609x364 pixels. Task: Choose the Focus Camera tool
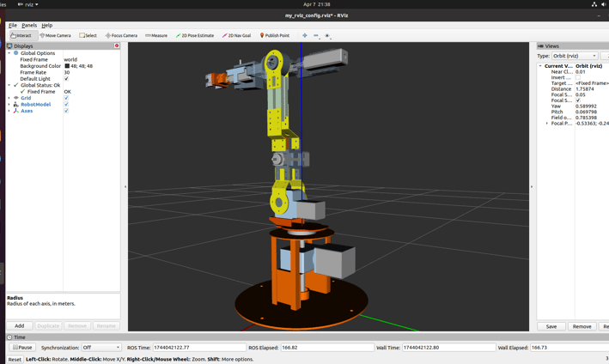(x=121, y=36)
